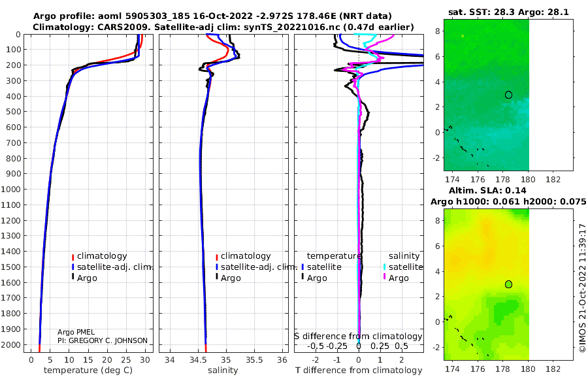Click the Argo profile title text
Viewport: 588px width, 379px height.
[212, 16]
